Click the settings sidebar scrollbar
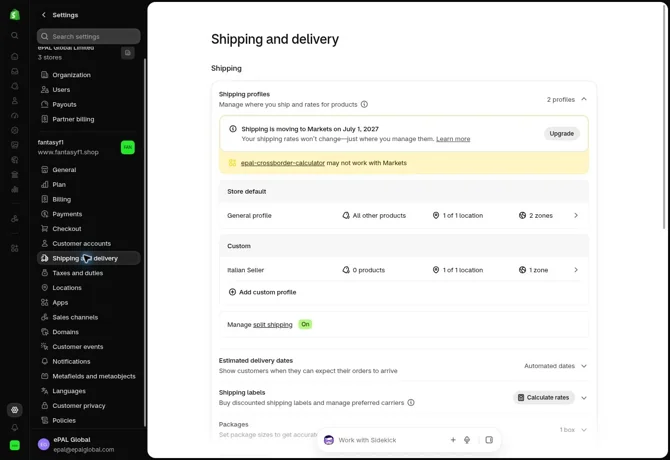670x460 pixels. 145,242
